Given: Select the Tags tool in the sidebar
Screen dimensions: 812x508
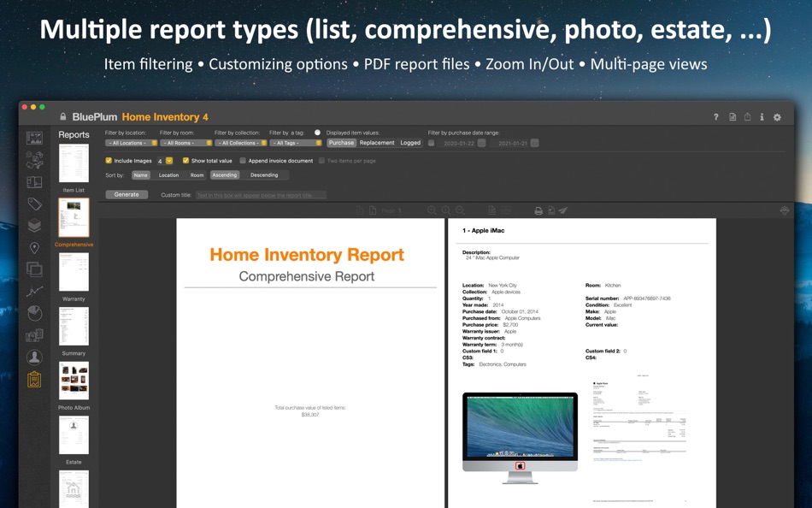Looking at the screenshot, I should (x=34, y=205).
